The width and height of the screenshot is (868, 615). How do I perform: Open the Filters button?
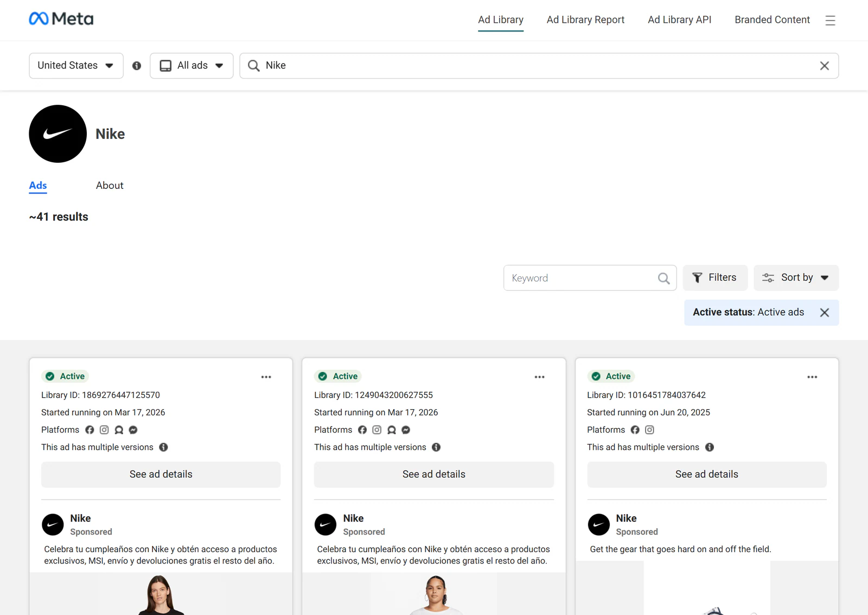(714, 278)
